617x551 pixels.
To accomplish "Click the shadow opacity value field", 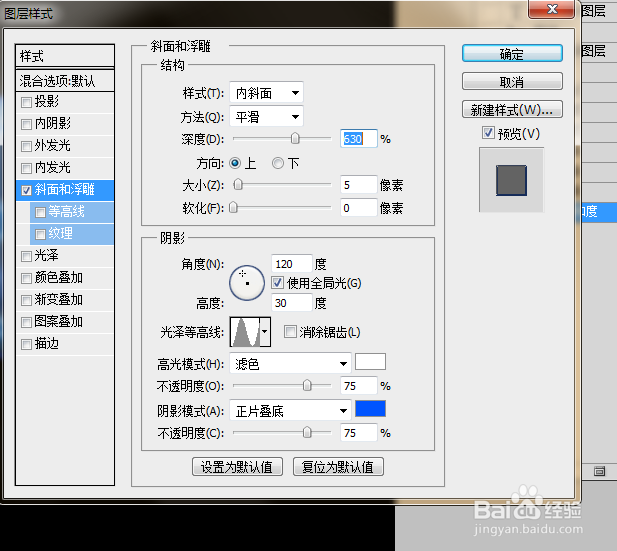I will click(x=358, y=433).
